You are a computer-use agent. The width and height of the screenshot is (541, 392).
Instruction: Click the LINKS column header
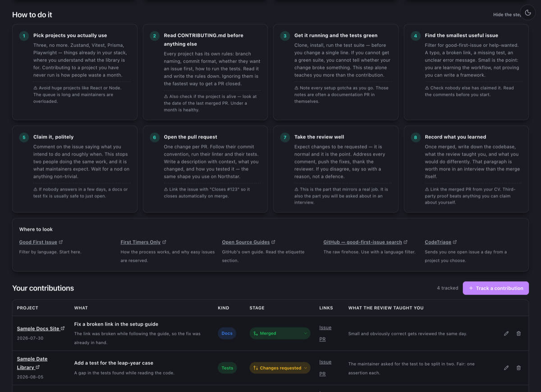tap(326, 308)
